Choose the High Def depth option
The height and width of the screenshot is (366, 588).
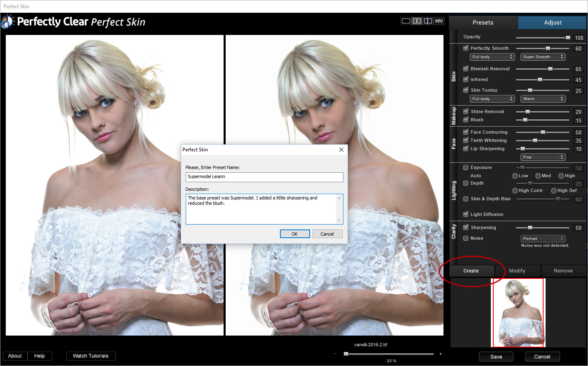click(x=554, y=190)
